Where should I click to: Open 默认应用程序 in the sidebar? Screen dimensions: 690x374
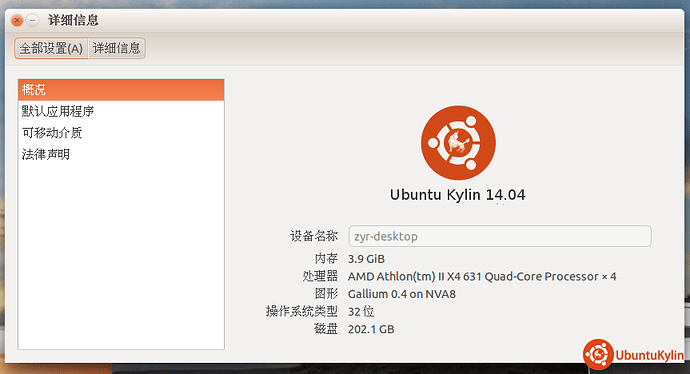121,111
